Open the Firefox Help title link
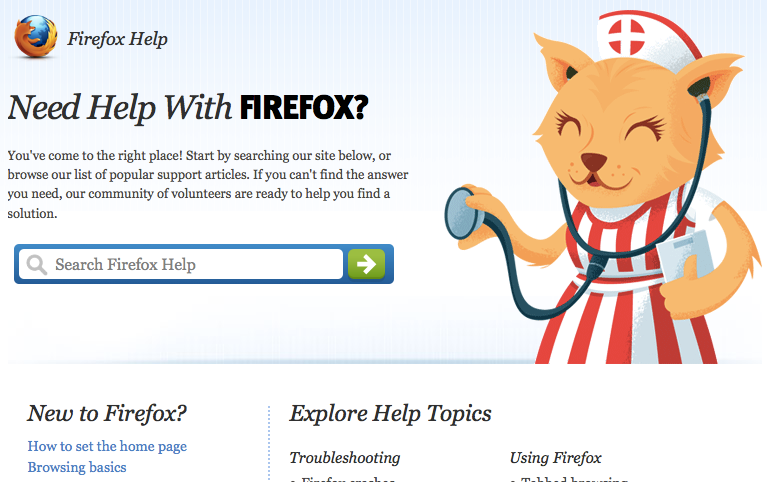 117,39
